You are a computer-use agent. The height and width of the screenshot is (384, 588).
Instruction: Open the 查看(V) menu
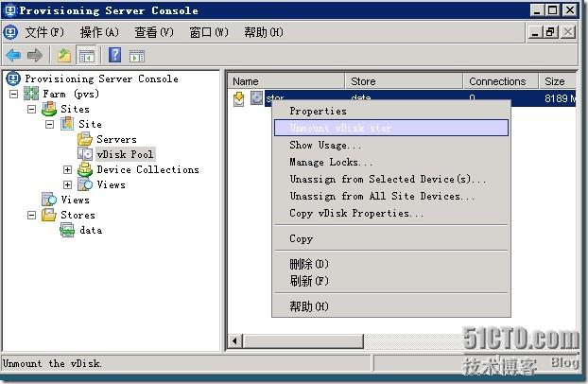(154, 32)
